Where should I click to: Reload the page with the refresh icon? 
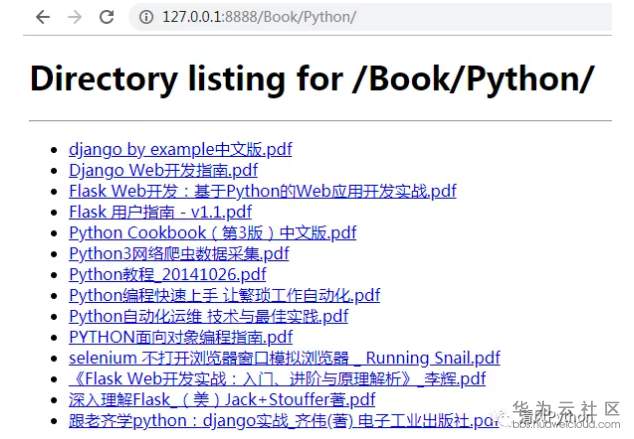pyautogui.click(x=106, y=17)
